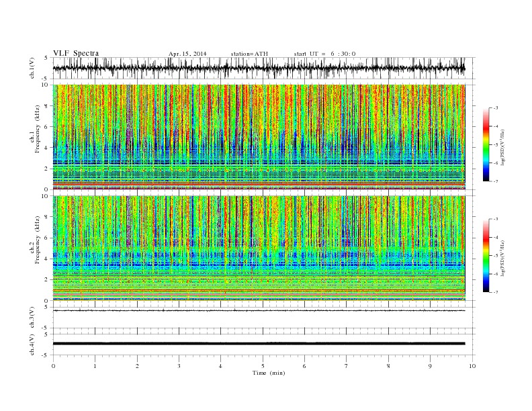Click inside the ch.2 spectrogram panel
Screen dimensions: 532x411
click(259, 248)
